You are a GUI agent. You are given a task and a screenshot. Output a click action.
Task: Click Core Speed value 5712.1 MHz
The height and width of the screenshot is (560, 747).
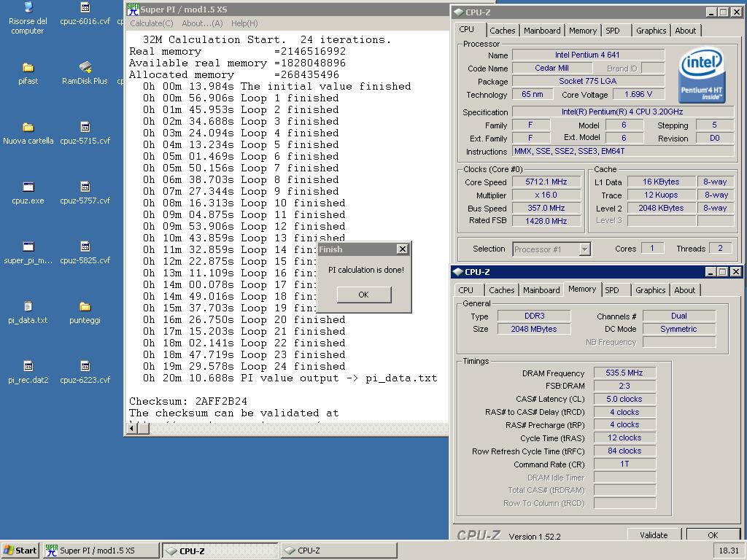[546, 182]
